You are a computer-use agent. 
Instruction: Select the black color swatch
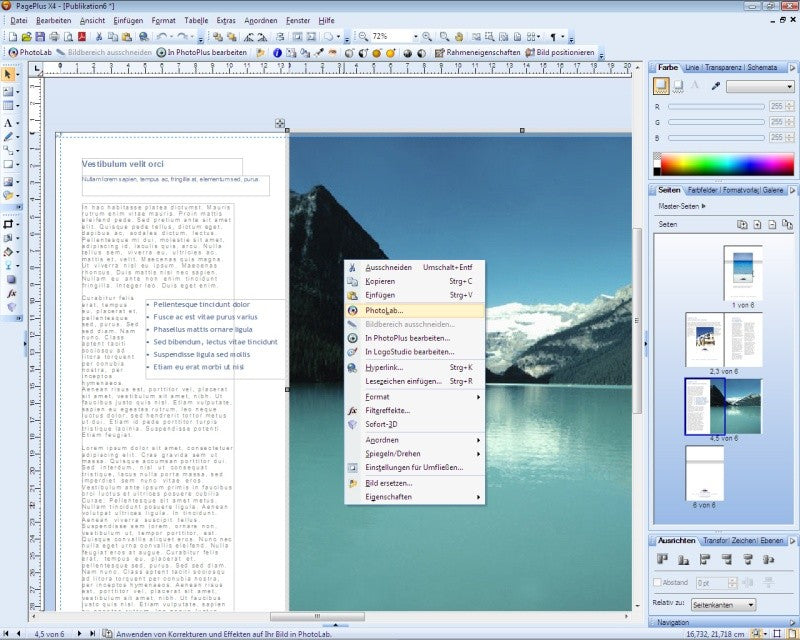click(657, 172)
